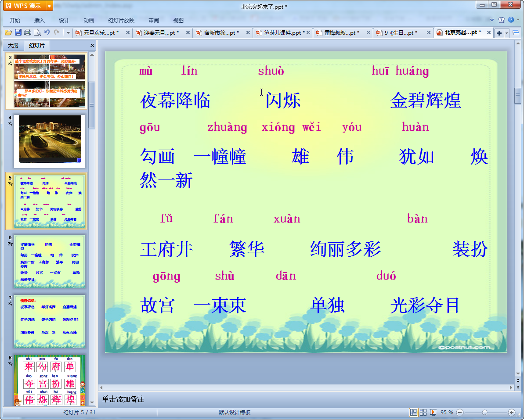Open the 插入 ribbon tab
This screenshot has width=524, height=420.
pos(40,20)
